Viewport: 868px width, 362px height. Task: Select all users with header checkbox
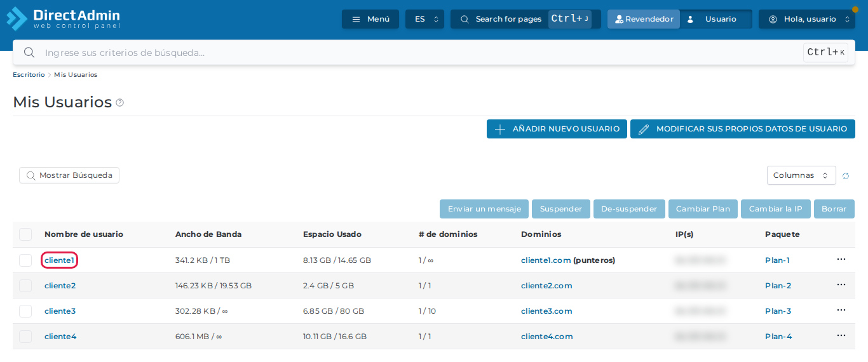coord(25,234)
